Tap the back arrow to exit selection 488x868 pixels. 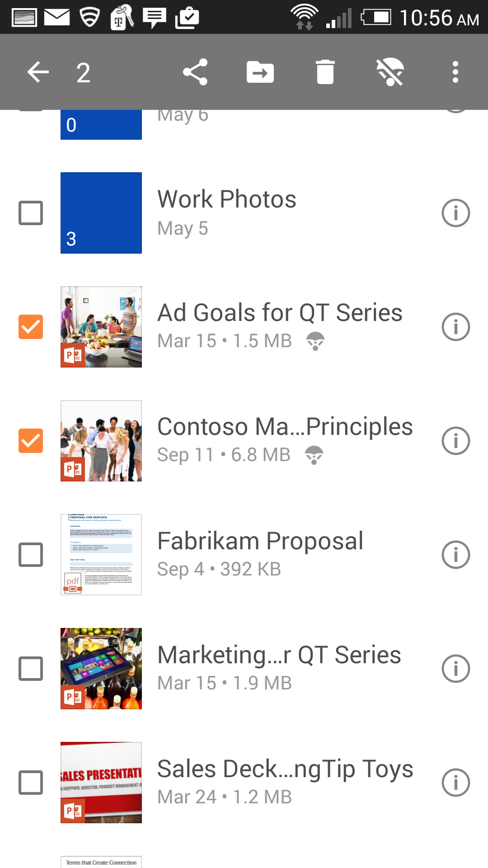pos(38,72)
